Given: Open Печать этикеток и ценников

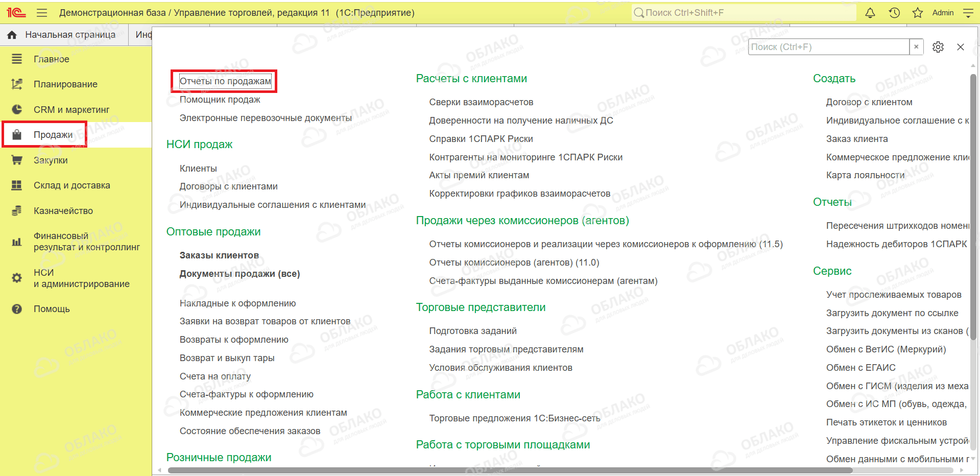Looking at the screenshot, I should [x=887, y=422].
